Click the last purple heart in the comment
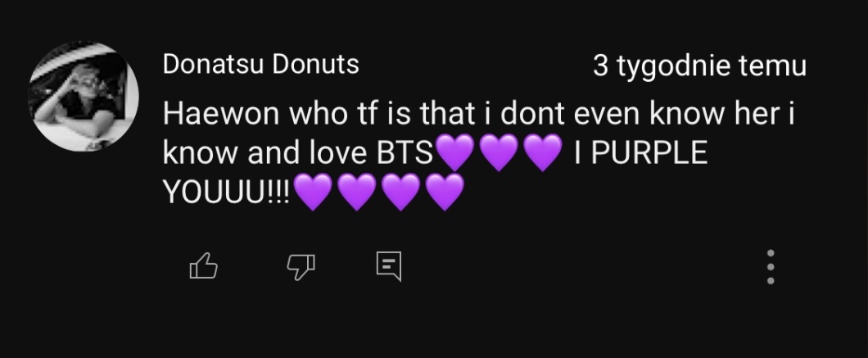The image size is (868, 358). [443, 193]
